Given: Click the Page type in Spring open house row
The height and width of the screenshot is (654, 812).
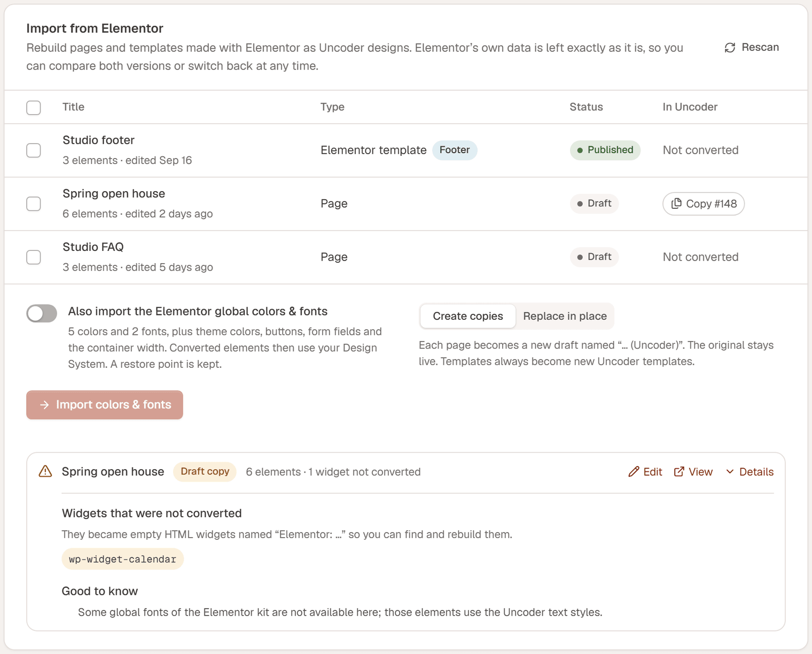Looking at the screenshot, I should [x=334, y=203].
